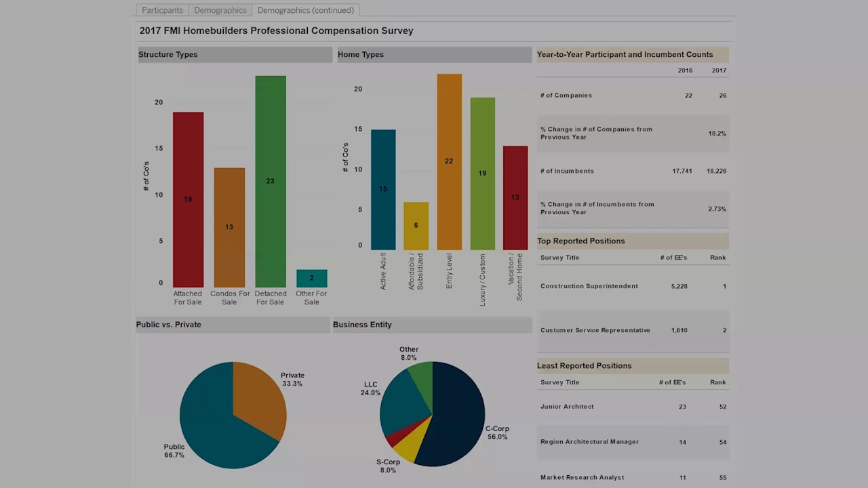The width and height of the screenshot is (868, 488).
Task: Select the Other For Sale teal bar
Action: coord(311,278)
